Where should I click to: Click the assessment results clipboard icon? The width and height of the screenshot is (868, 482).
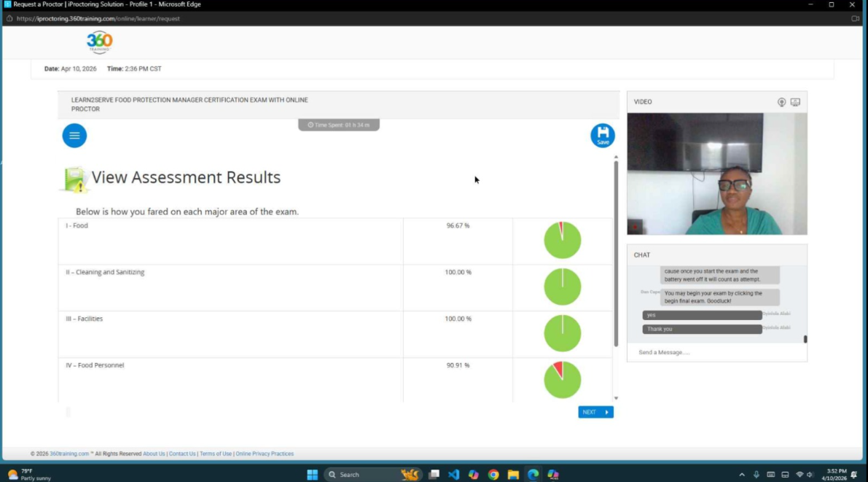(x=74, y=179)
